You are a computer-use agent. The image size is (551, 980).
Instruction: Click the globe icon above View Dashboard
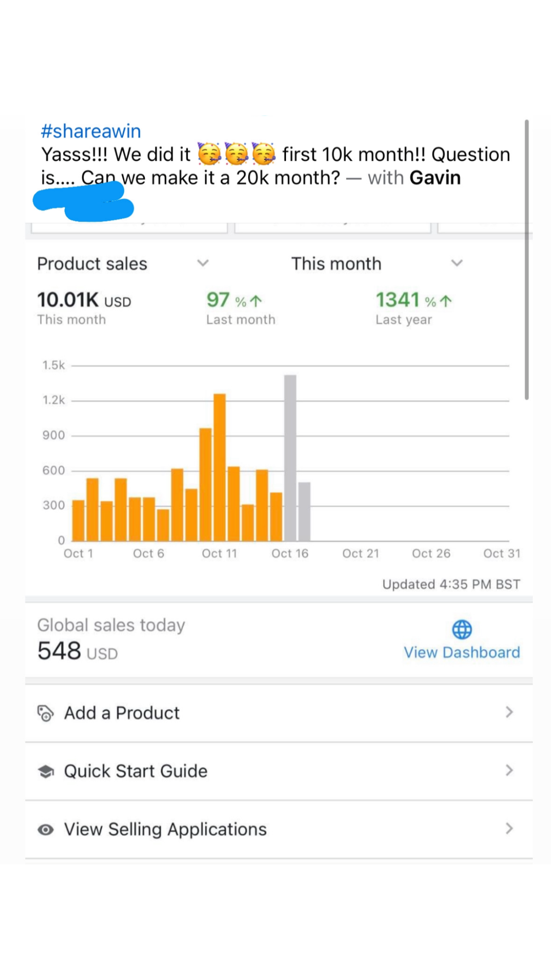coord(462,629)
